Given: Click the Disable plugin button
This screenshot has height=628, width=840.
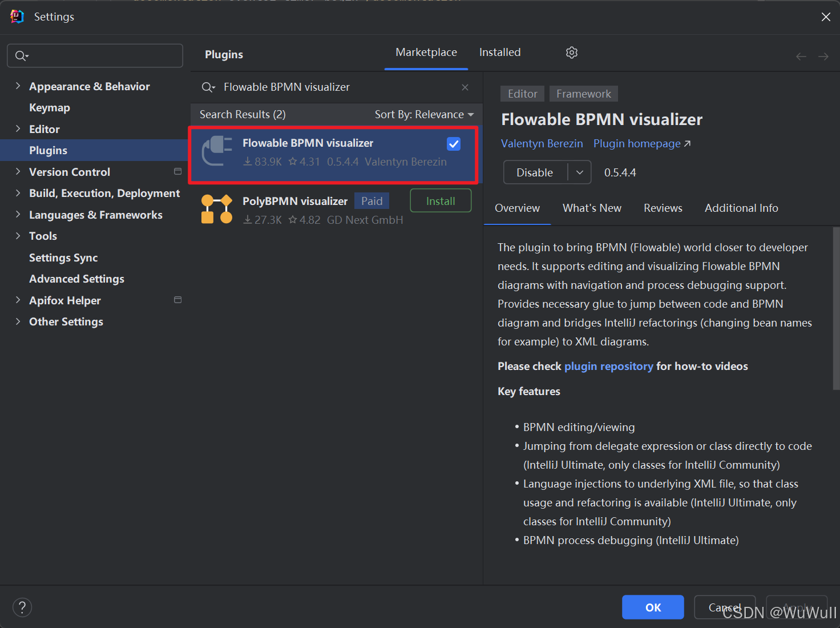Looking at the screenshot, I should [535, 172].
